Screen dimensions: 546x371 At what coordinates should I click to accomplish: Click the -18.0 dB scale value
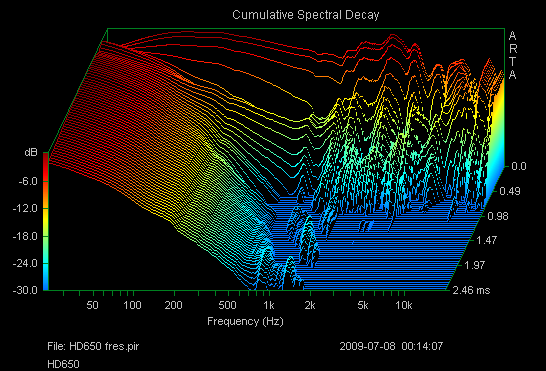pyautogui.click(x=25, y=236)
